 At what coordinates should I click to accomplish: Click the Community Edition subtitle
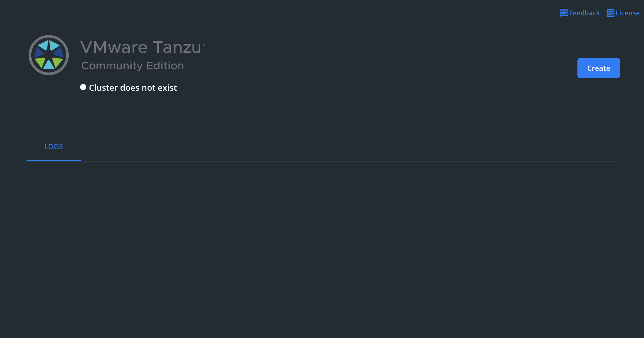pyautogui.click(x=133, y=65)
